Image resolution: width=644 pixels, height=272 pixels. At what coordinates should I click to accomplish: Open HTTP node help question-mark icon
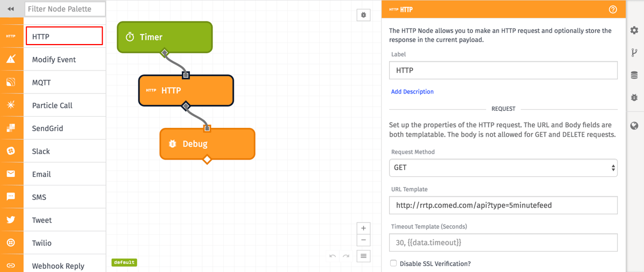[613, 10]
